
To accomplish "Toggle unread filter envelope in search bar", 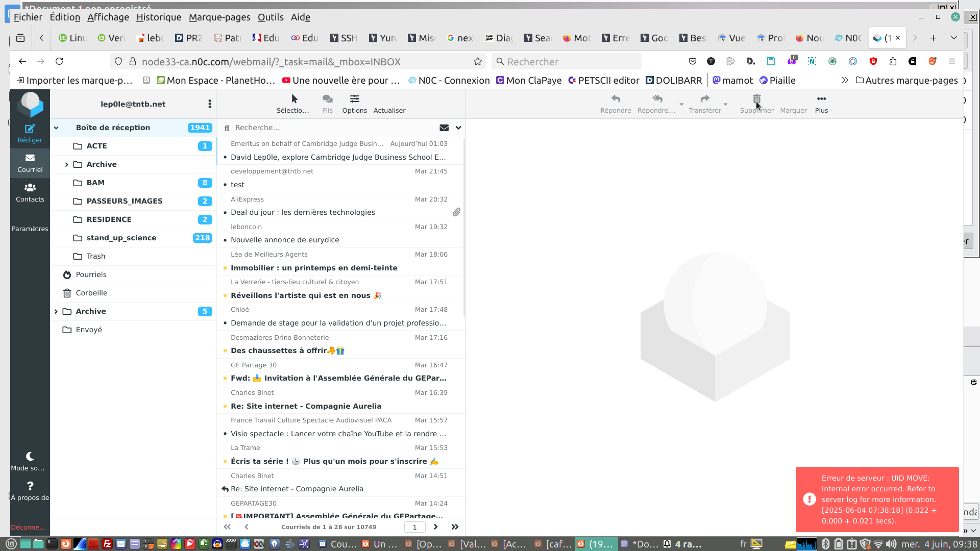I will 444,128.
